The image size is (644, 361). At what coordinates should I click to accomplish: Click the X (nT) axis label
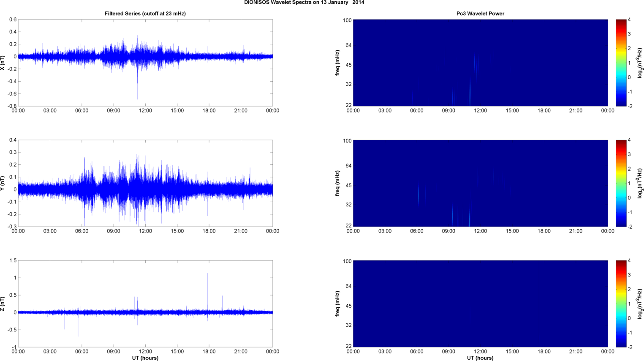(x=3, y=63)
